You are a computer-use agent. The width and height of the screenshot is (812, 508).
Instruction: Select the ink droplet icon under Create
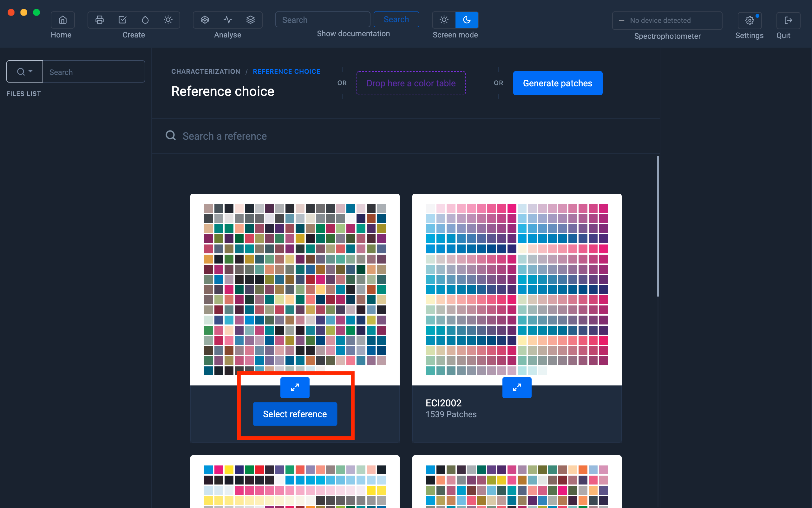pyautogui.click(x=145, y=20)
